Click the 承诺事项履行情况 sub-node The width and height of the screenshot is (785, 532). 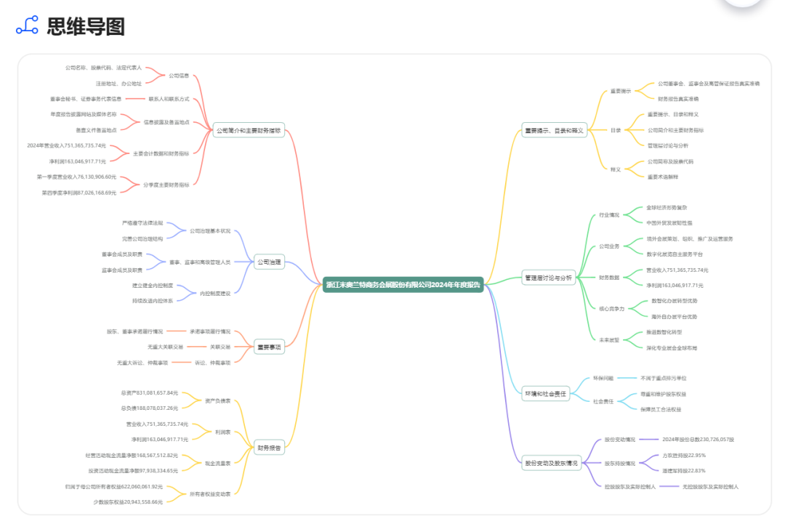point(210,331)
